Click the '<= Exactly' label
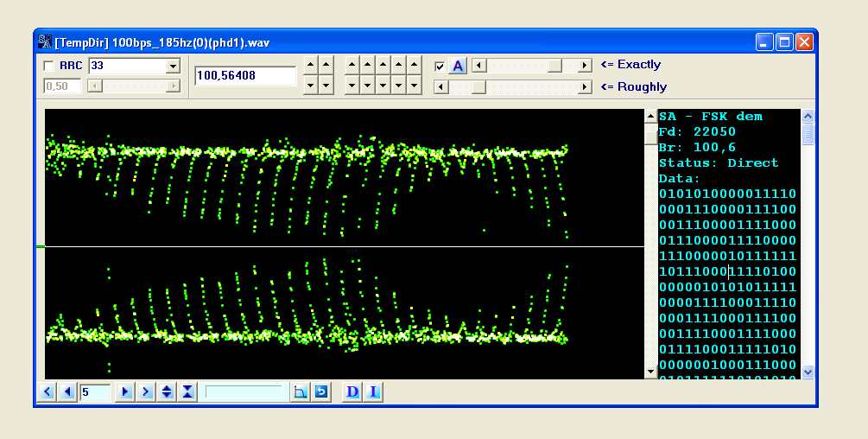868x439 pixels. coord(630,64)
